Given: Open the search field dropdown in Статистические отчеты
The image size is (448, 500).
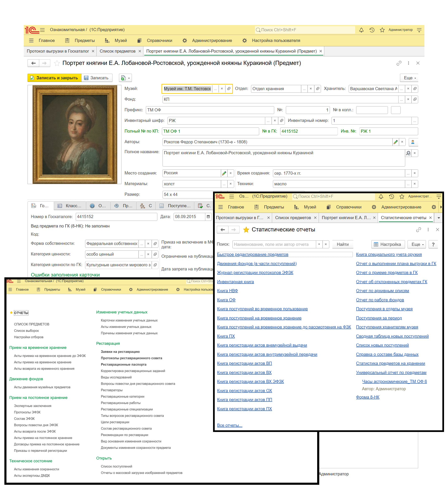Looking at the screenshot, I should (x=319, y=244).
